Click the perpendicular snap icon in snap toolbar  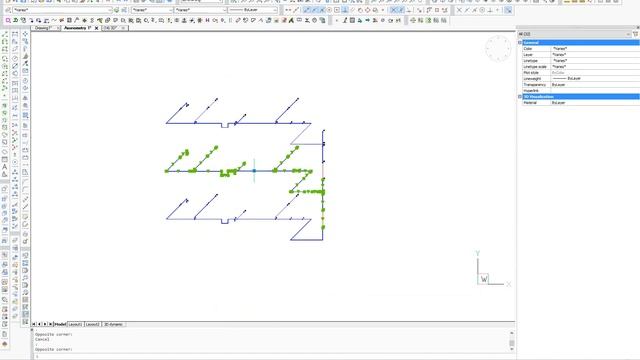point(491,10)
